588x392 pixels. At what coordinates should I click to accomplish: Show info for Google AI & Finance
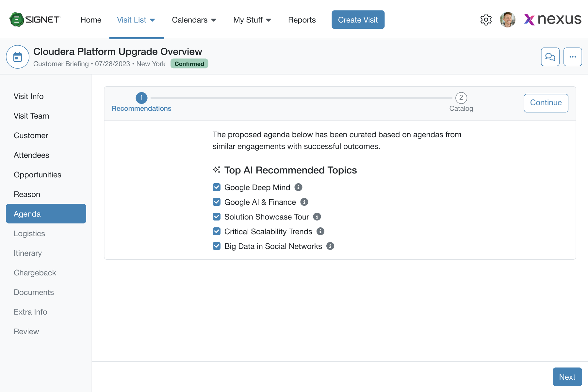pos(304,202)
